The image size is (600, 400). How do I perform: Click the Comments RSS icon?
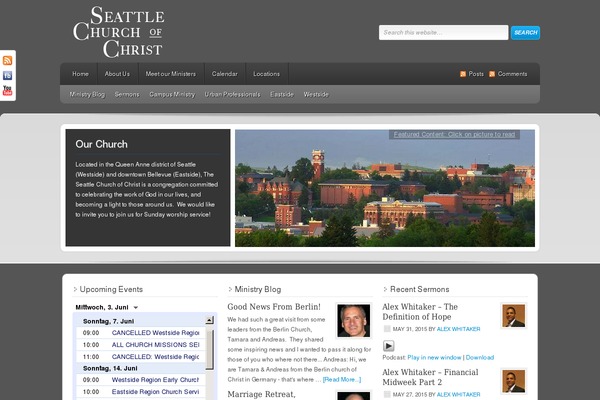click(492, 74)
